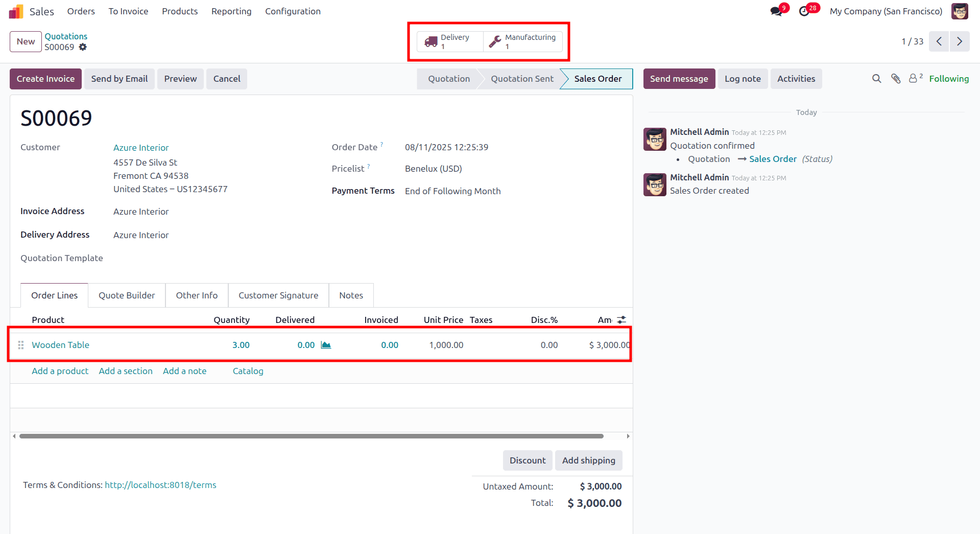
Task: Open the Products menu
Action: coord(180,11)
